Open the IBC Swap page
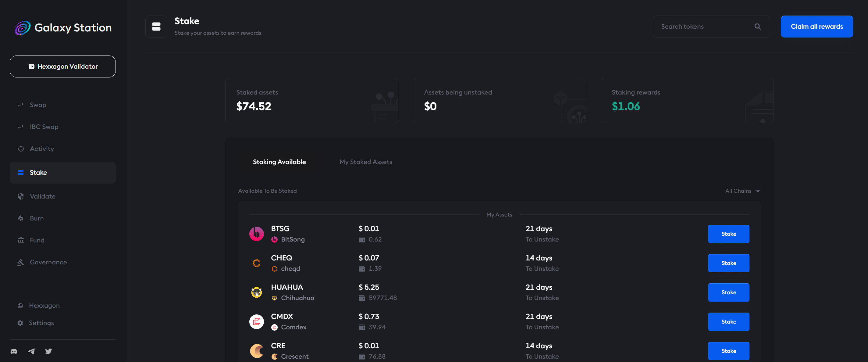 [x=44, y=127]
